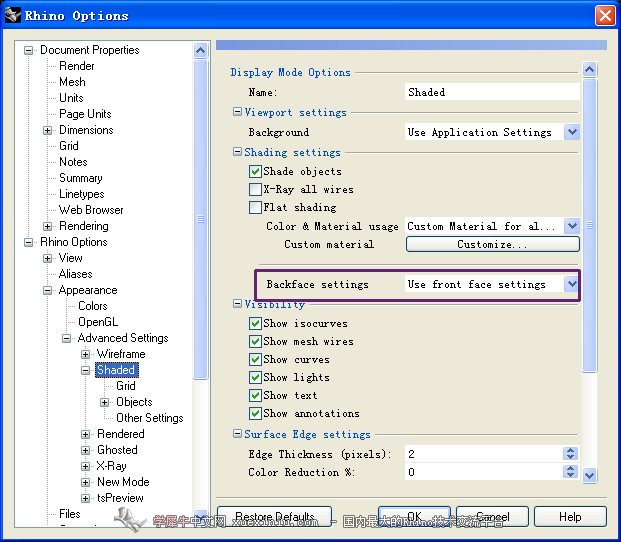Click the display mode Name field
The height and width of the screenshot is (542, 621).
tap(492, 92)
